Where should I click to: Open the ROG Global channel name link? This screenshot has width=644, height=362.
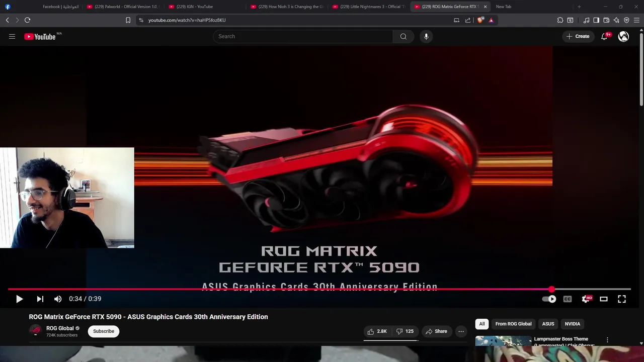pyautogui.click(x=60, y=328)
